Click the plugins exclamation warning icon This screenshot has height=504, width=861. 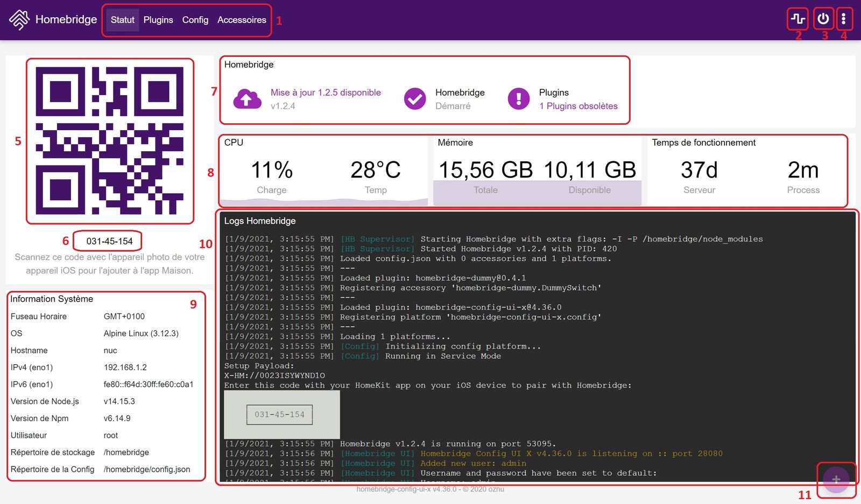(x=519, y=99)
